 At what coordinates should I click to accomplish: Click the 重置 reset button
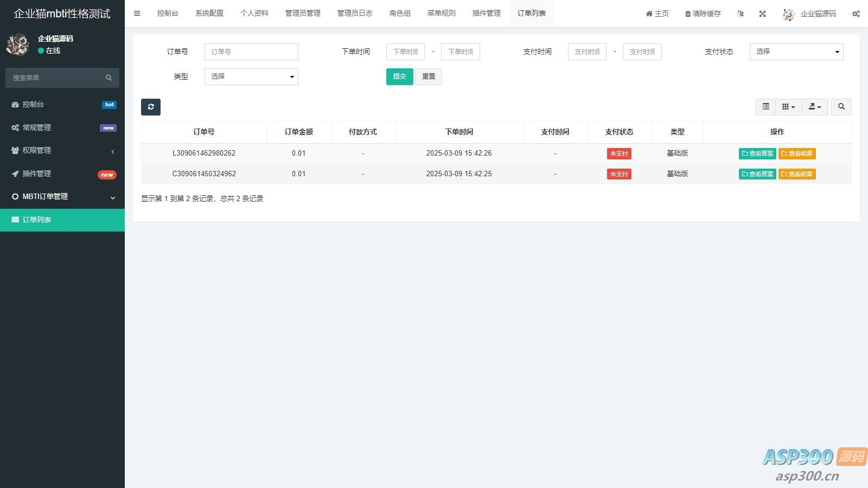[429, 76]
